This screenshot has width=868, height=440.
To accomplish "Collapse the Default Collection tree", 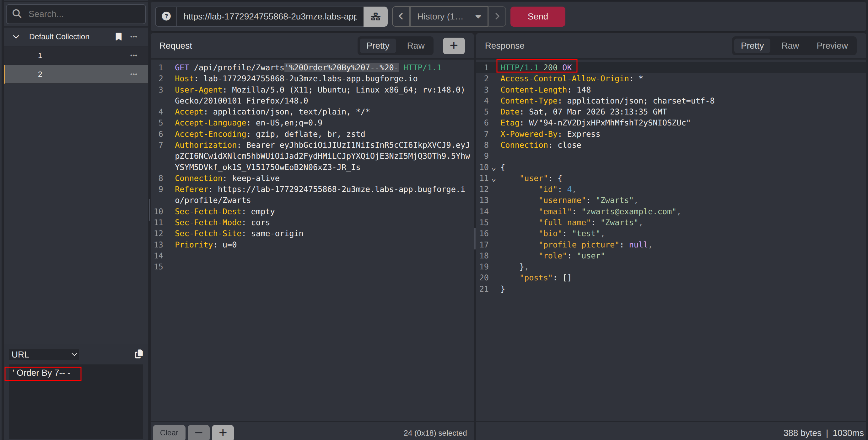I will [x=16, y=36].
